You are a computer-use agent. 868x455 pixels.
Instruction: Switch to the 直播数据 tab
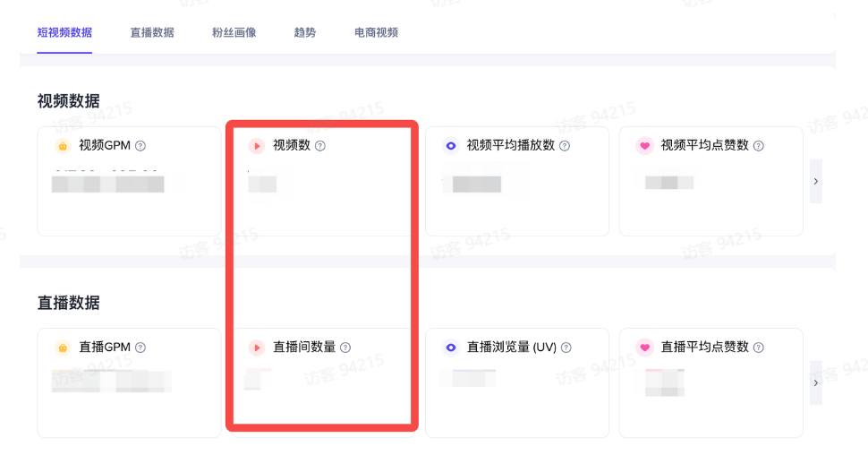[152, 32]
